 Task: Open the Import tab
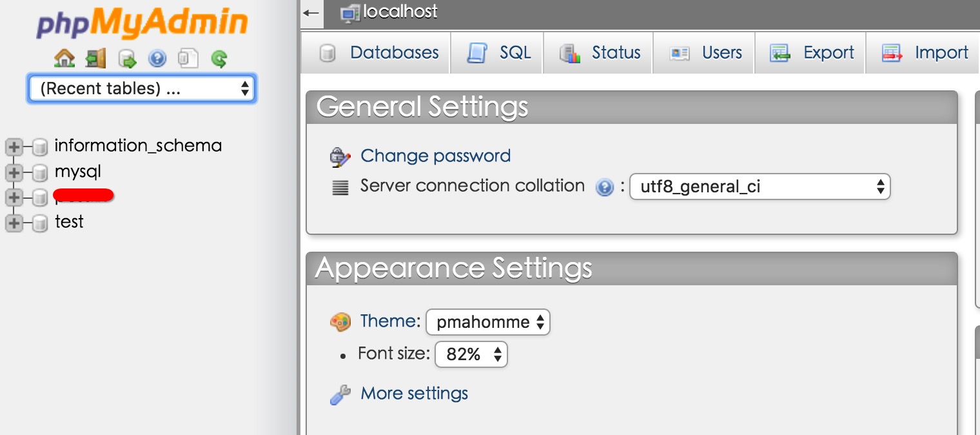click(x=923, y=53)
